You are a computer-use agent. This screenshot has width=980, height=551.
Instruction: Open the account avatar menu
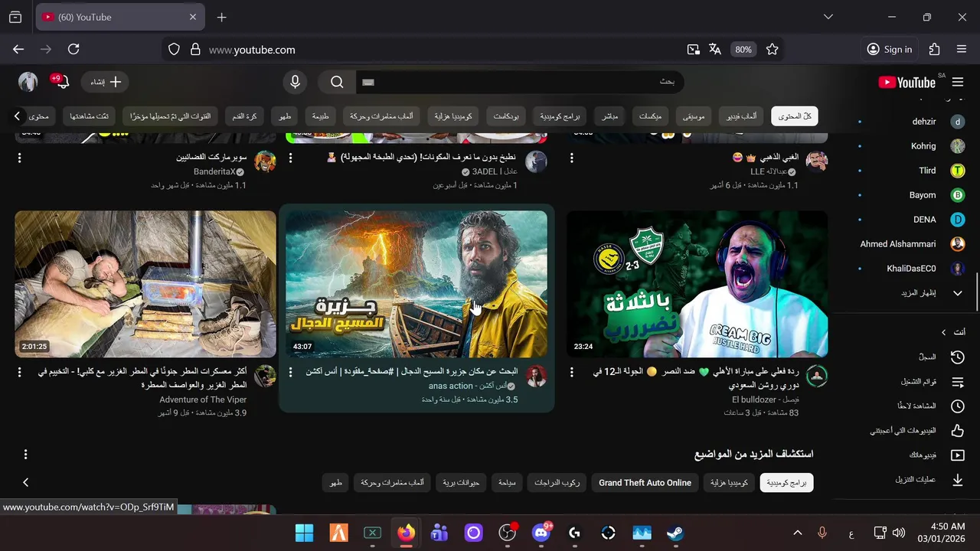pos(28,82)
